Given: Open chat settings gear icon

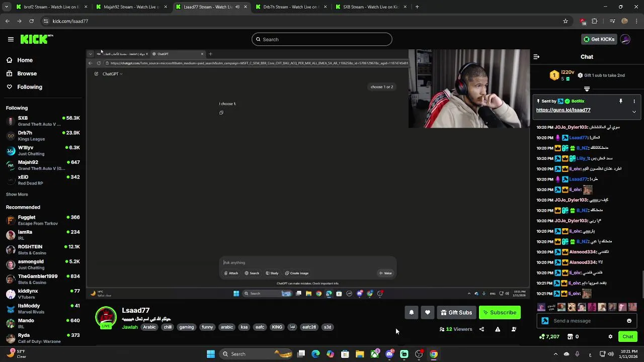Looking at the screenshot, I should [x=610, y=337].
